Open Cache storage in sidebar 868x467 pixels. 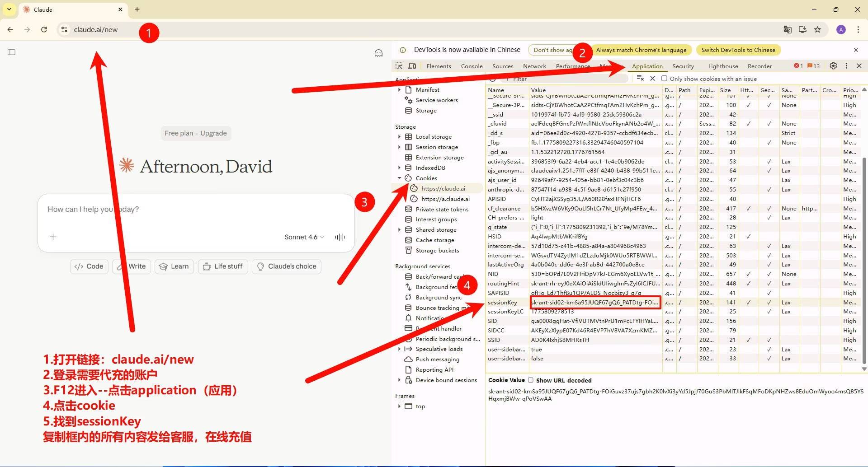[x=435, y=240]
